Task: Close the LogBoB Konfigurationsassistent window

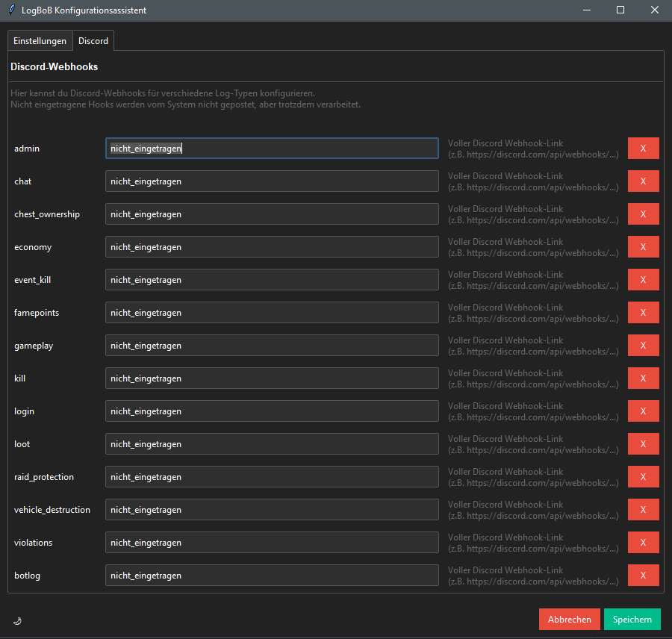Action: [654, 10]
